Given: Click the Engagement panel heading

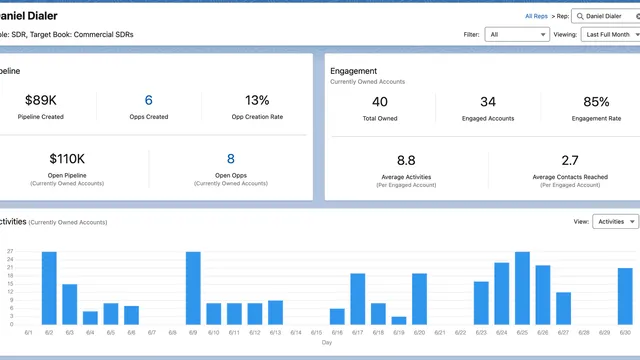Looking at the screenshot, I should pyautogui.click(x=353, y=71).
